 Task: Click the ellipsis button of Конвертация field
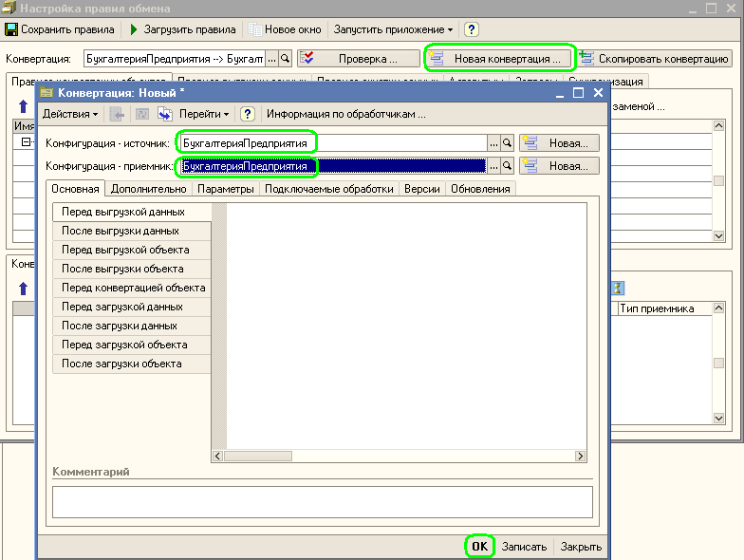271,59
